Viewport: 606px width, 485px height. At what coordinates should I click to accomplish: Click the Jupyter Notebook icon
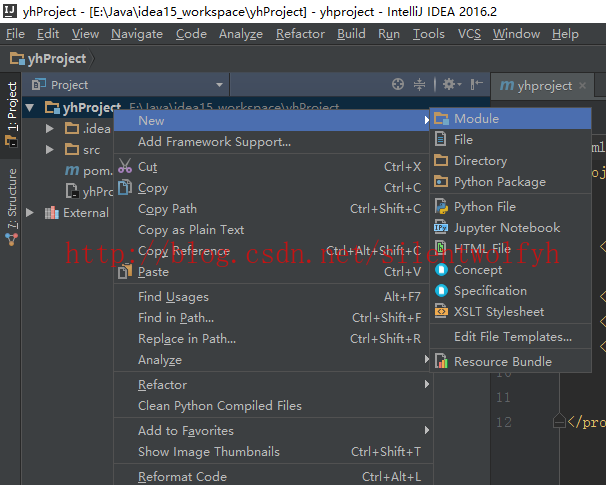click(441, 228)
